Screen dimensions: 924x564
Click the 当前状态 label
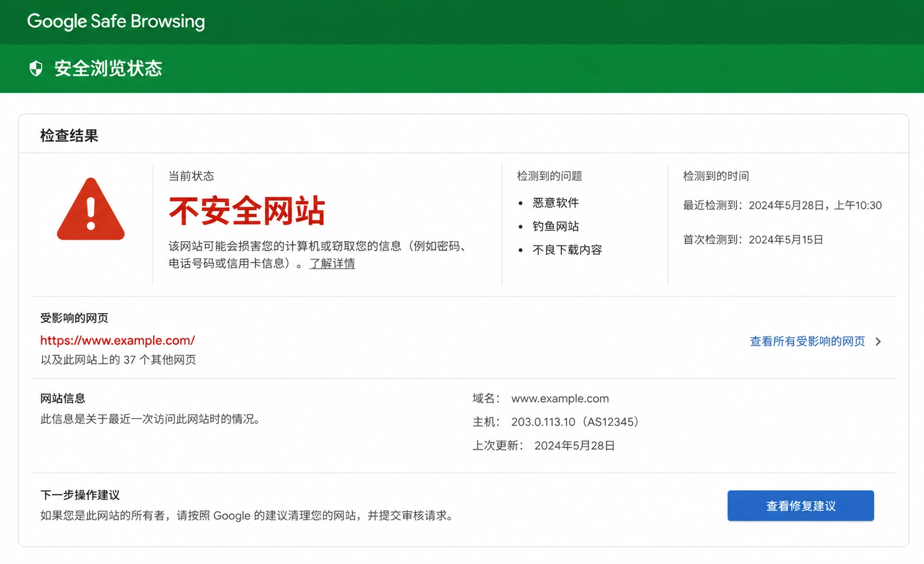(x=191, y=176)
